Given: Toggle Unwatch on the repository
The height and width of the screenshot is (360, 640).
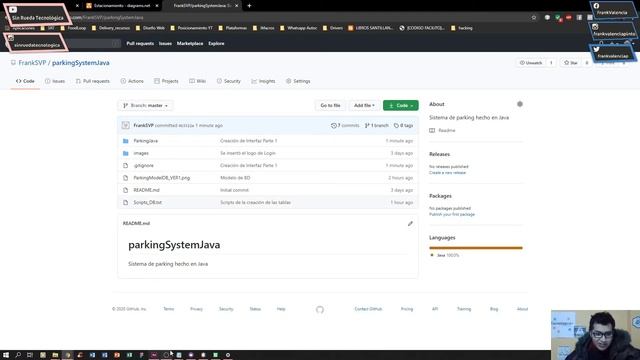Looking at the screenshot, I should [x=531, y=63].
